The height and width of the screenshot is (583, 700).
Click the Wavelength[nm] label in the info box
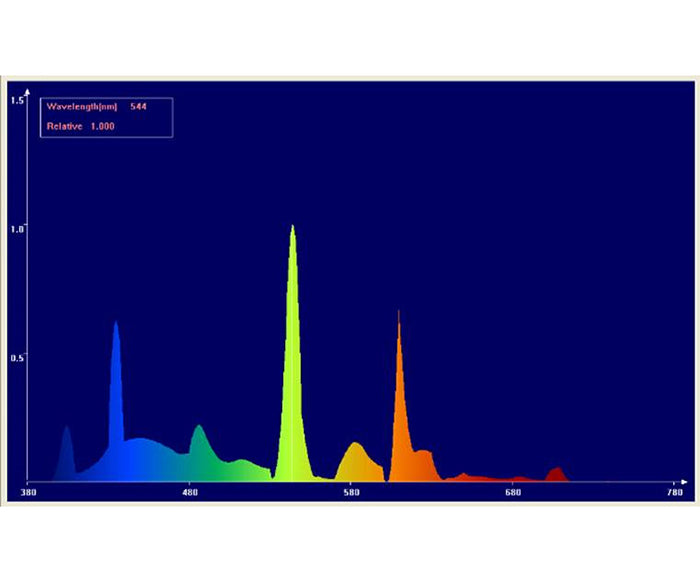click(x=83, y=106)
